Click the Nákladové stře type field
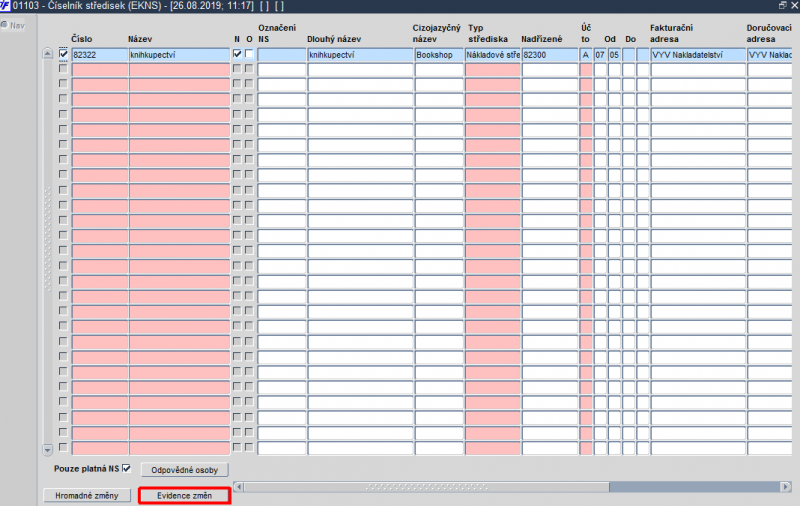Image resolution: width=800 pixels, height=506 pixels. [492, 55]
